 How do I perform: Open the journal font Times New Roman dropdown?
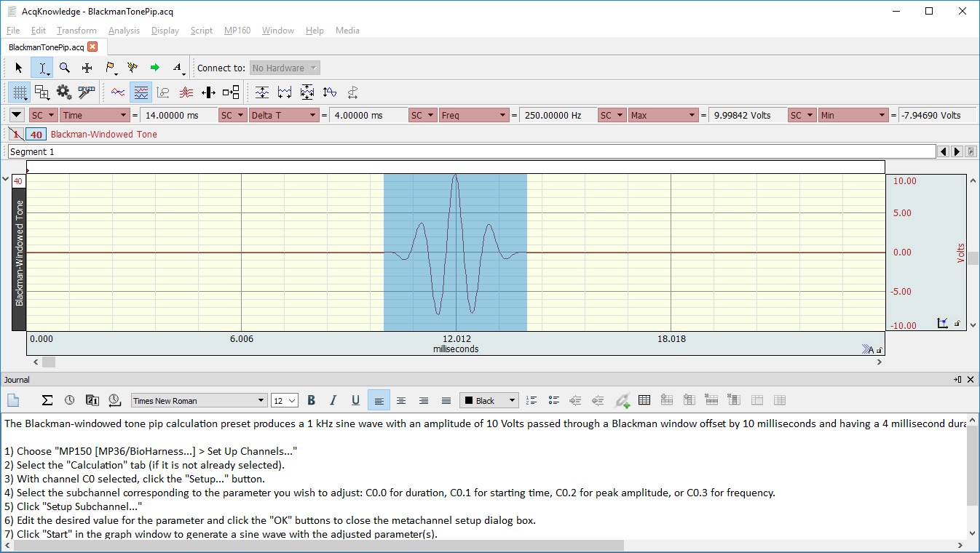[x=199, y=400]
